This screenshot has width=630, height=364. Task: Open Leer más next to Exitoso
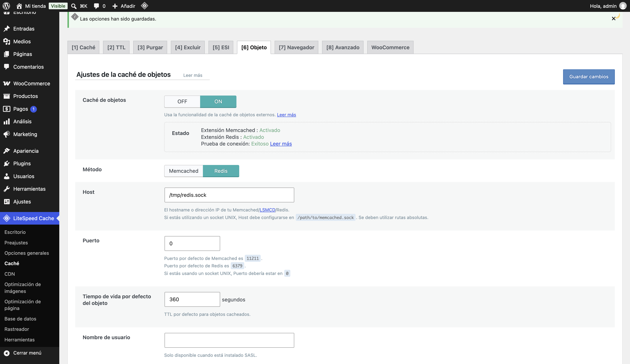coord(281,144)
